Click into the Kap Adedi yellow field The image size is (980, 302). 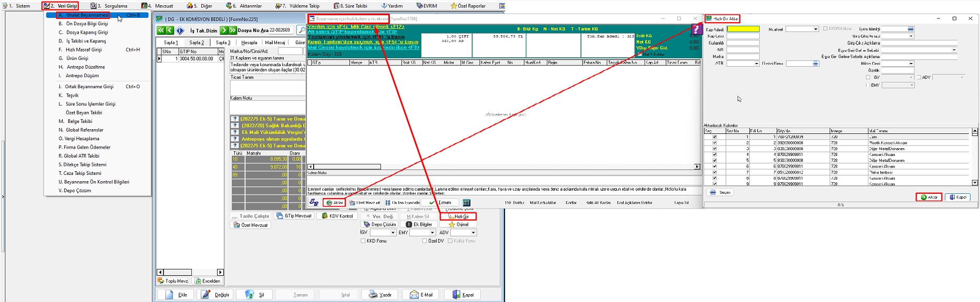743,29
